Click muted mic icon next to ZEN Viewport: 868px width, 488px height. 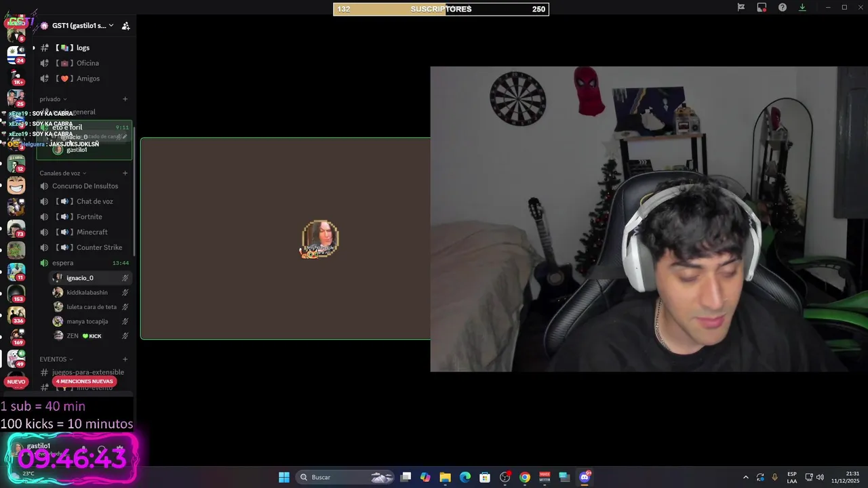point(125,336)
